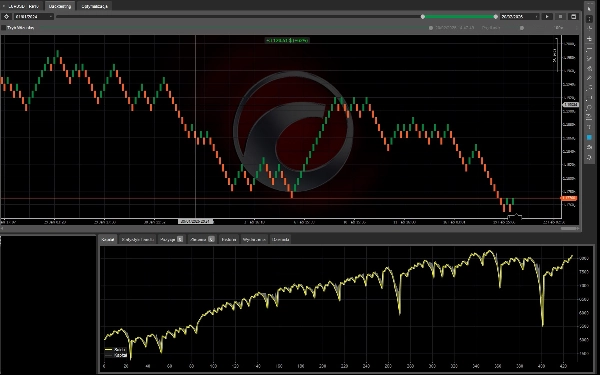Open the Wydarzenia tab

tap(254, 239)
